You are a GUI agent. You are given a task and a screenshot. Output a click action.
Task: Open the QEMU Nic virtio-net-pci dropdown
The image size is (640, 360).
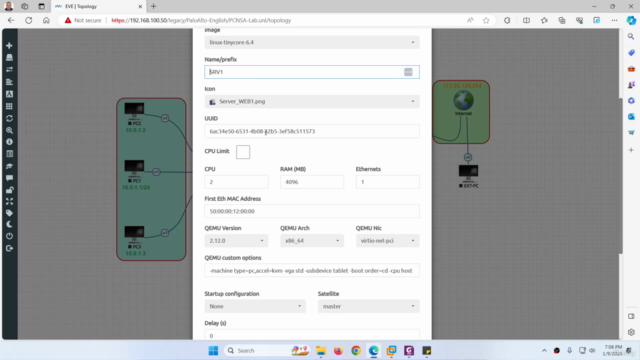click(x=387, y=241)
